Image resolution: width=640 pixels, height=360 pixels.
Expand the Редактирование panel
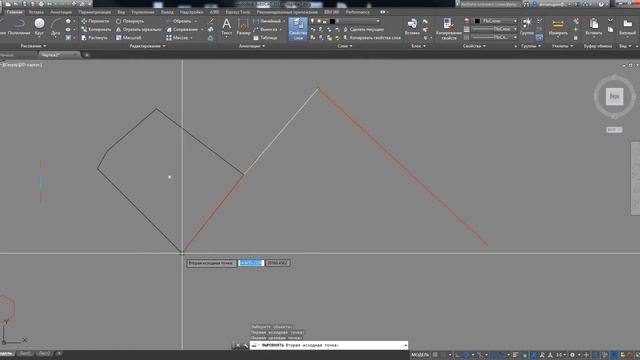point(147,46)
